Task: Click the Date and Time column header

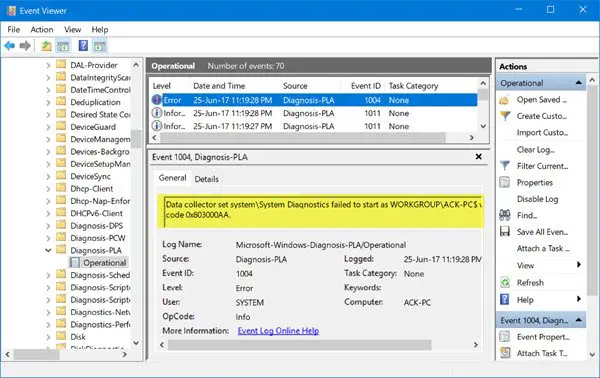Action: tap(219, 86)
